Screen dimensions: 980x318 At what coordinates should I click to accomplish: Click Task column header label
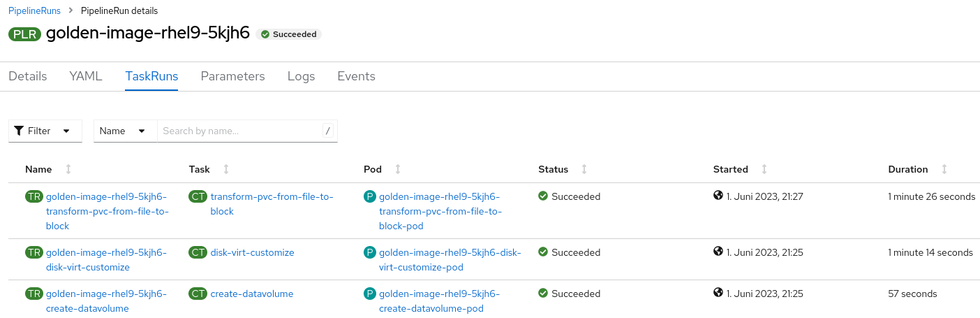tap(200, 169)
